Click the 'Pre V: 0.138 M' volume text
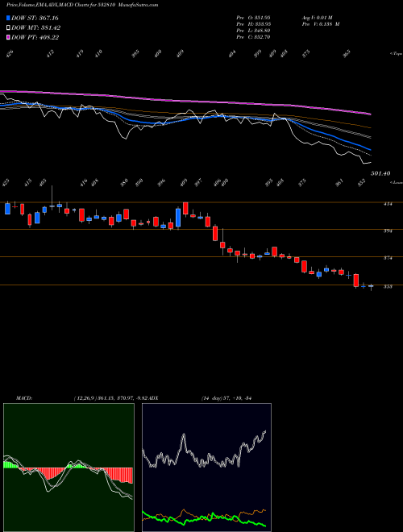This screenshot has height=532, width=403. coord(321,24)
